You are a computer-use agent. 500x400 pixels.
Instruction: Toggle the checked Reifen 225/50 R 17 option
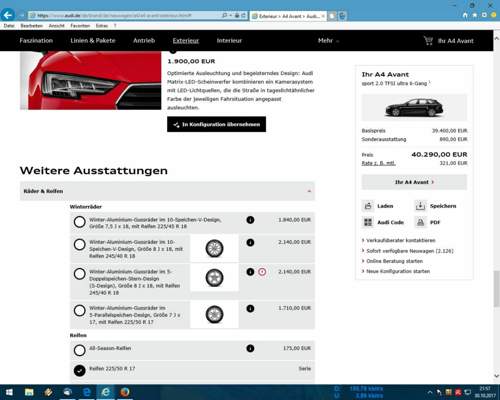click(x=80, y=371)
